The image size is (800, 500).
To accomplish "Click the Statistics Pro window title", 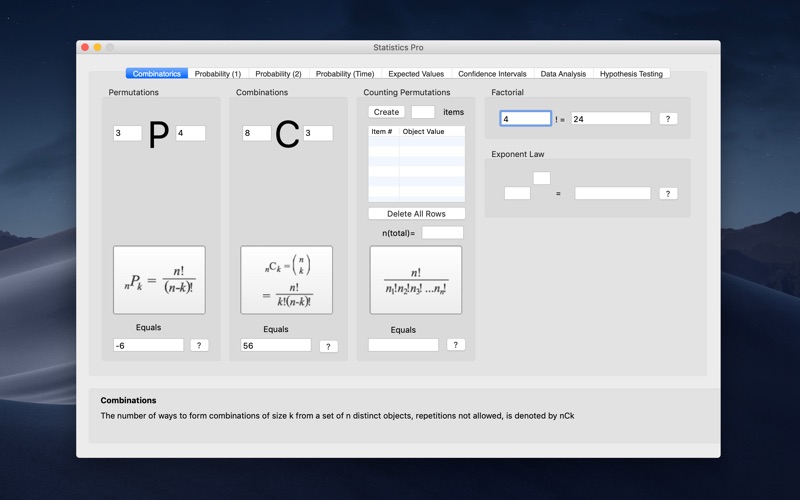I will point(398,47).
